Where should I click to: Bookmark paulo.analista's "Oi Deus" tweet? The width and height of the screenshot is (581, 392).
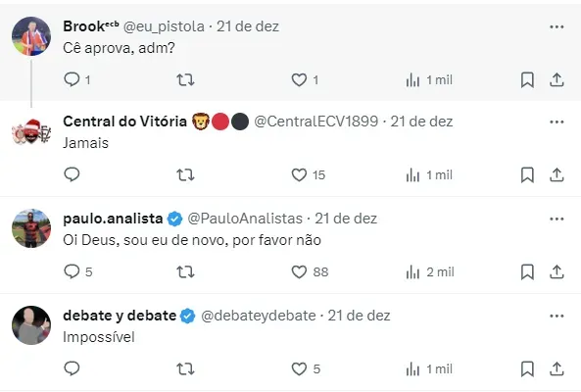point(527,272)
